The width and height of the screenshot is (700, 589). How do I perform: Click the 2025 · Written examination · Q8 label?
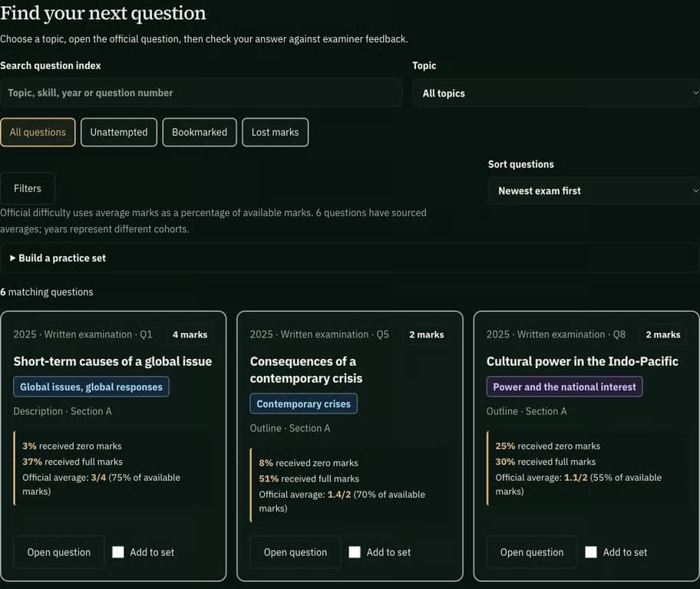(x=556, y=334)
